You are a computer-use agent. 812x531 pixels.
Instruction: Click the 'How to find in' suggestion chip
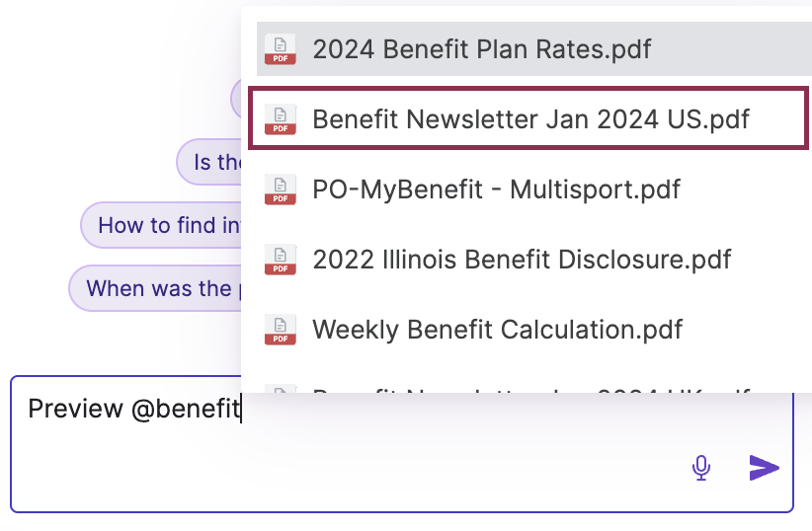pos(161,225)
